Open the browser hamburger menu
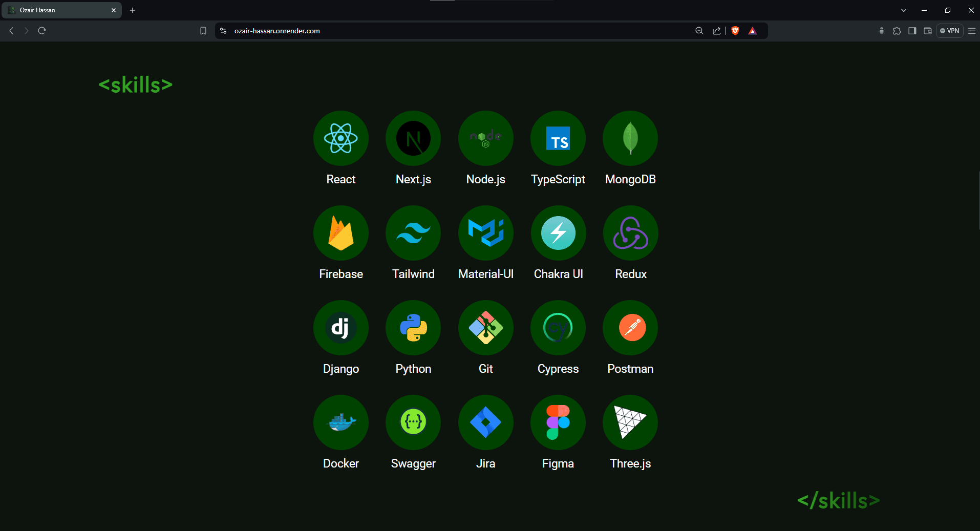 (971, 31)
